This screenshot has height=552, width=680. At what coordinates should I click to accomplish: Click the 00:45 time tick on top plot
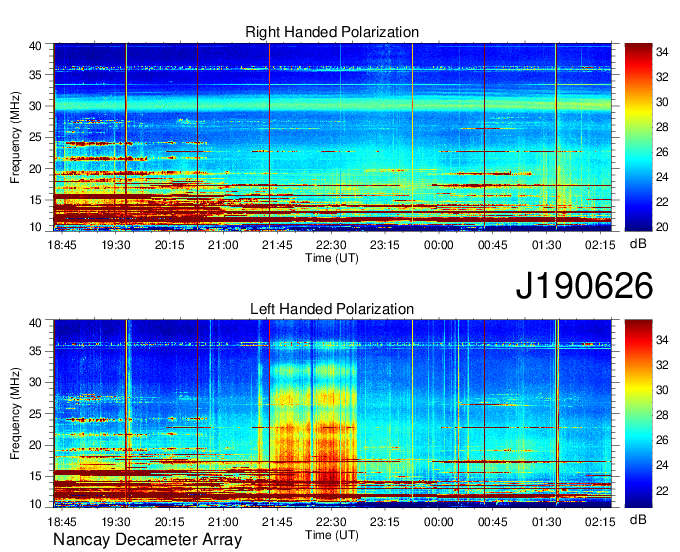(x=493, y=245)
